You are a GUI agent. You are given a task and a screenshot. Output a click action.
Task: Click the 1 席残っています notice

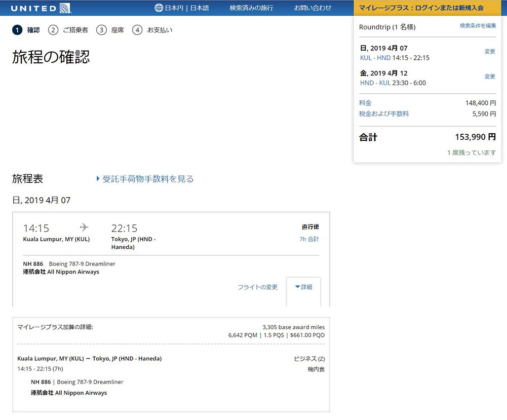pyautogui.click(x=472, y=152)
